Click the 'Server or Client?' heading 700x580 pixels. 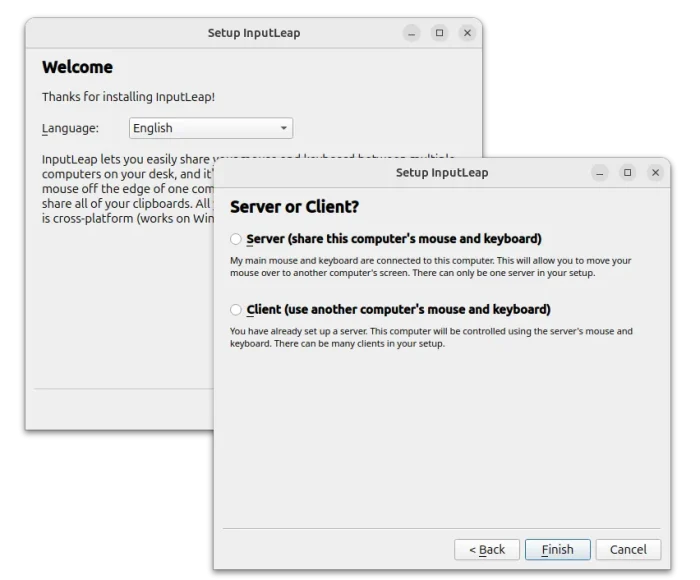(294, 207)
